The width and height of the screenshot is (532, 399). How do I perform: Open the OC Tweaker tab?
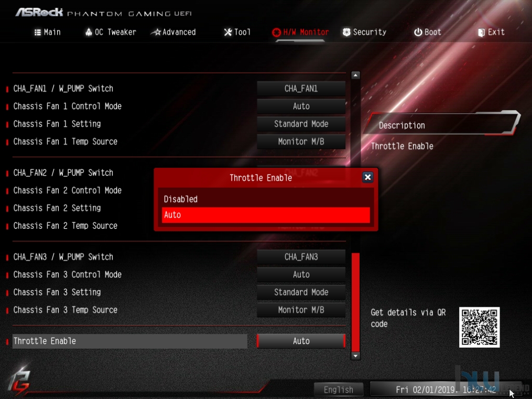point(111,32)
